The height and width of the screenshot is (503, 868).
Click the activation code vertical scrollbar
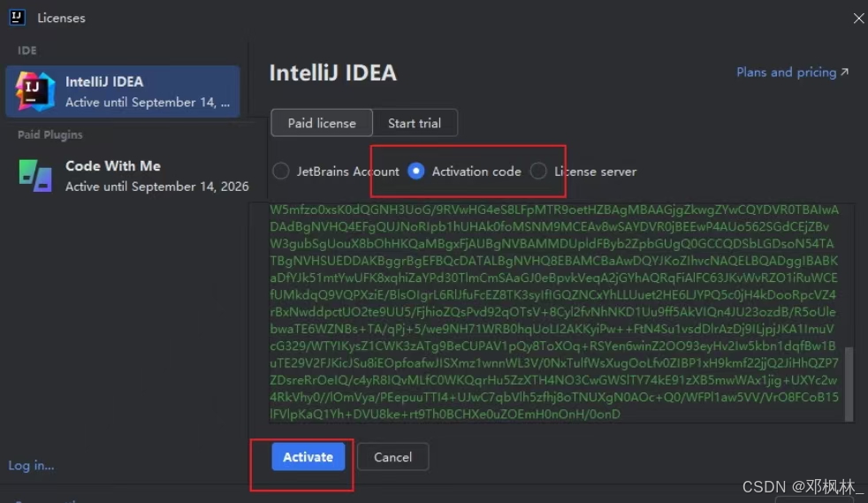[849, 384]
